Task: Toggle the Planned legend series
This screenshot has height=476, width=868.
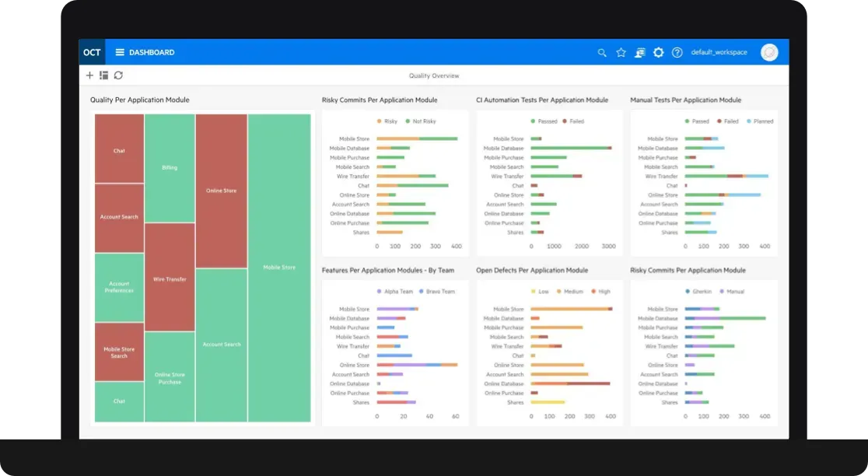Action: point(759,121)
